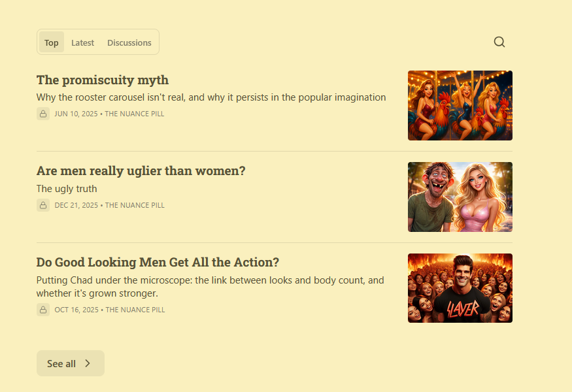
Task: Open the search magnifier icon
Action: tap(499, 42)
